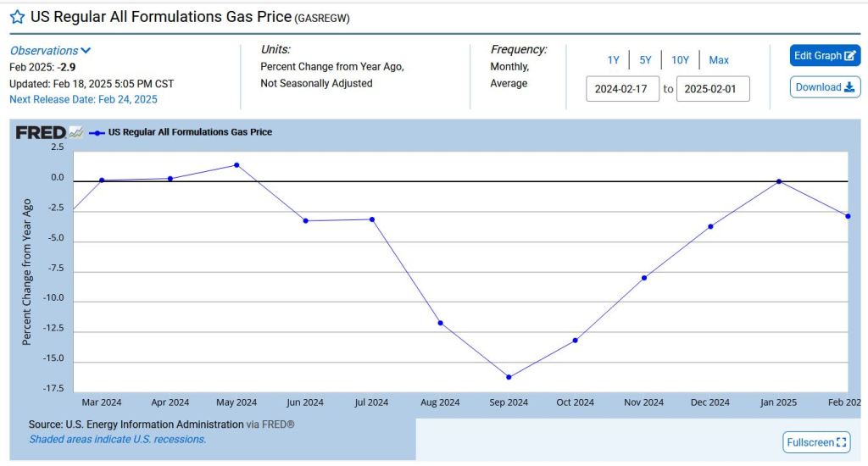Click 'Shaded areas indicate U.S. recessions' link
The image size is (868, 466).
(x=118, y=439)
